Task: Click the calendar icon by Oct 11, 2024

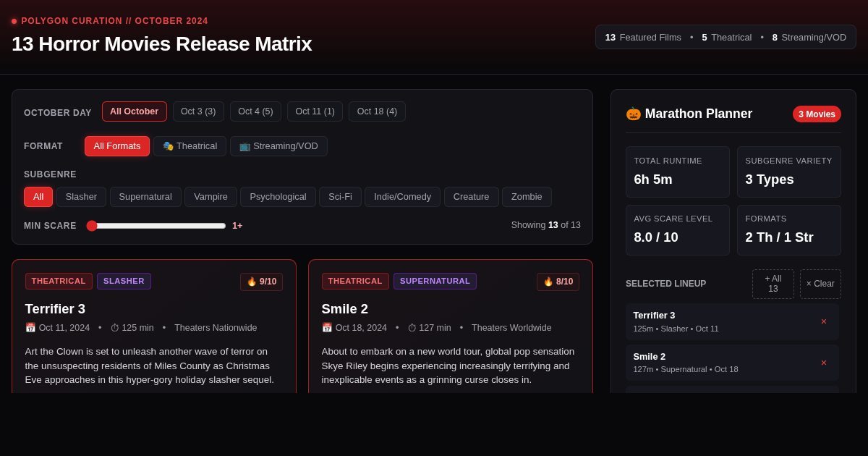Action: (x=30, y=328)
